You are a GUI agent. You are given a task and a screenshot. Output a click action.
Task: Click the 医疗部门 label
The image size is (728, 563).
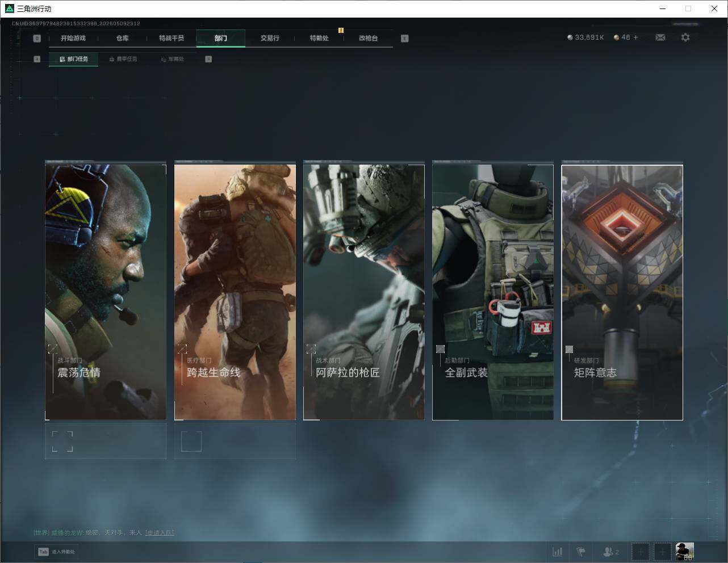pyautogui.click(x=199, y=360)
